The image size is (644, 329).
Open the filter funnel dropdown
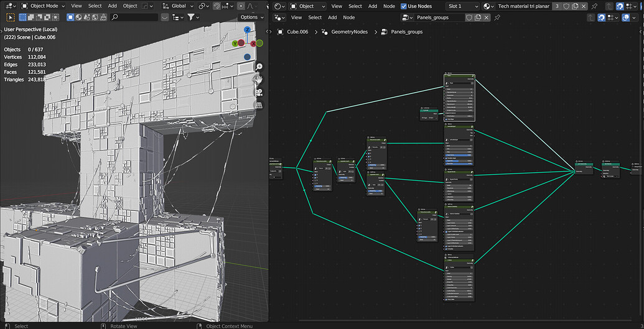(x=193, y=17)
